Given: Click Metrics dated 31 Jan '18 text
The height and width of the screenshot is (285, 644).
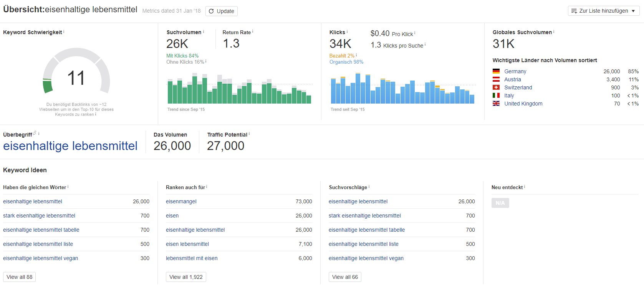Looking at the screenshot, I should (x=171, y=11).
